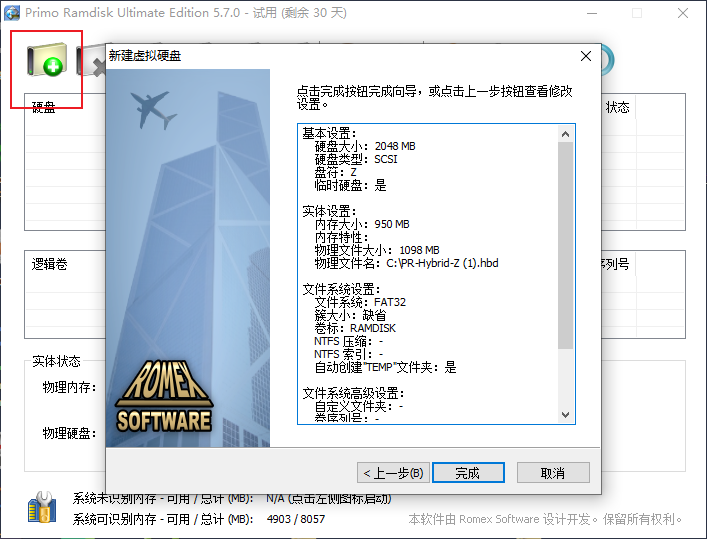The width and height of the screenshot is (707, 539).
Task: Cancel the wizard with 取消
Action: [553, 473]
